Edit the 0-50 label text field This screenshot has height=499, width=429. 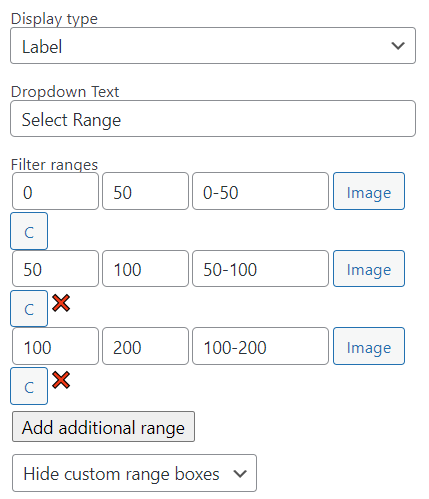pos(260,191)
